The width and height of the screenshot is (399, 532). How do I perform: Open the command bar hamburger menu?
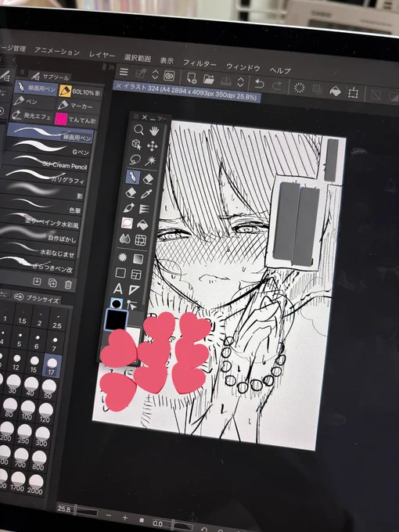pos(124,72)
